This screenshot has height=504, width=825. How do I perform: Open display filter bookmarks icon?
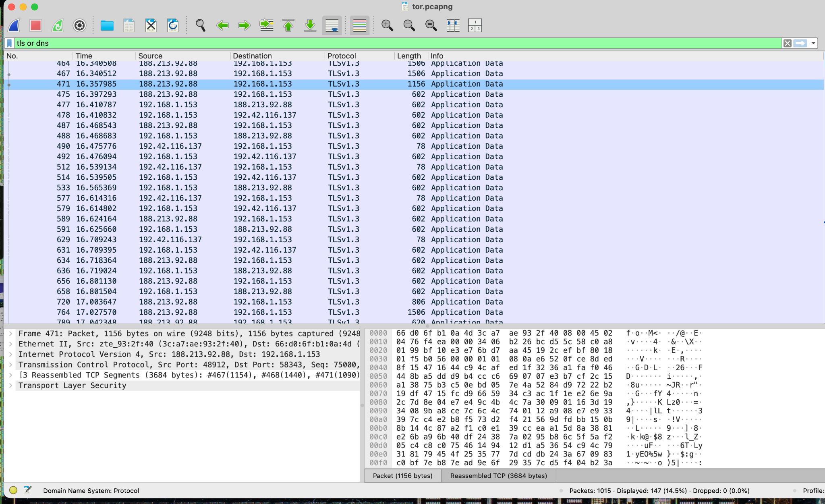(9, 43)
